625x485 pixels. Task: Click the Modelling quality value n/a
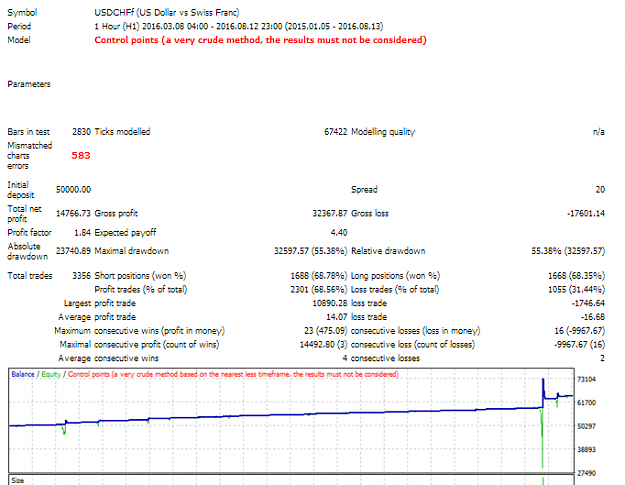point(598,132)
